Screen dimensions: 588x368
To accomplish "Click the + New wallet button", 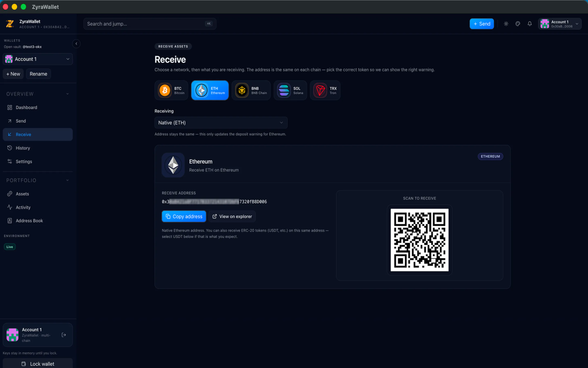I will [x=13, y=74].
